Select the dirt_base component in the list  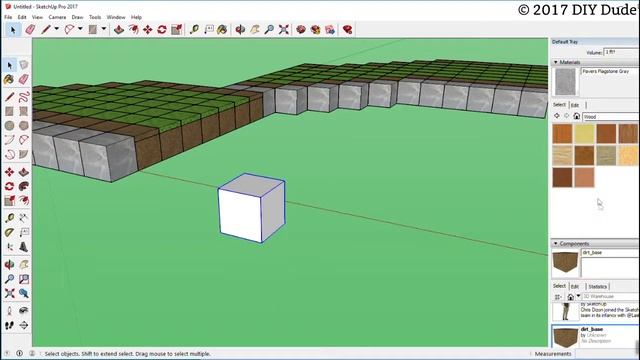point(595,337)
